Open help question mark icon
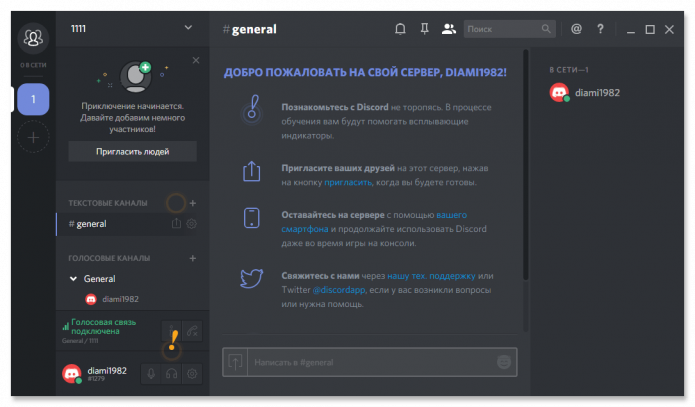695x407 pixels. coord(600,29)
